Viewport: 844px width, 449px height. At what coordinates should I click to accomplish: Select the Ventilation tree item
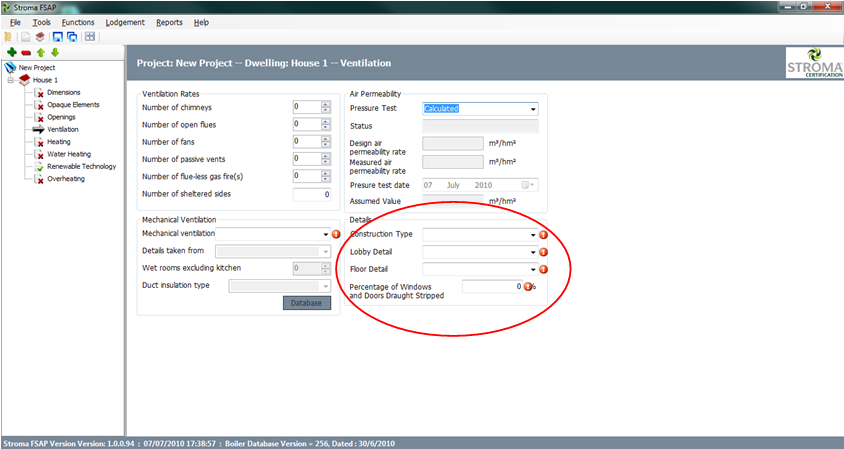(63, 129)
